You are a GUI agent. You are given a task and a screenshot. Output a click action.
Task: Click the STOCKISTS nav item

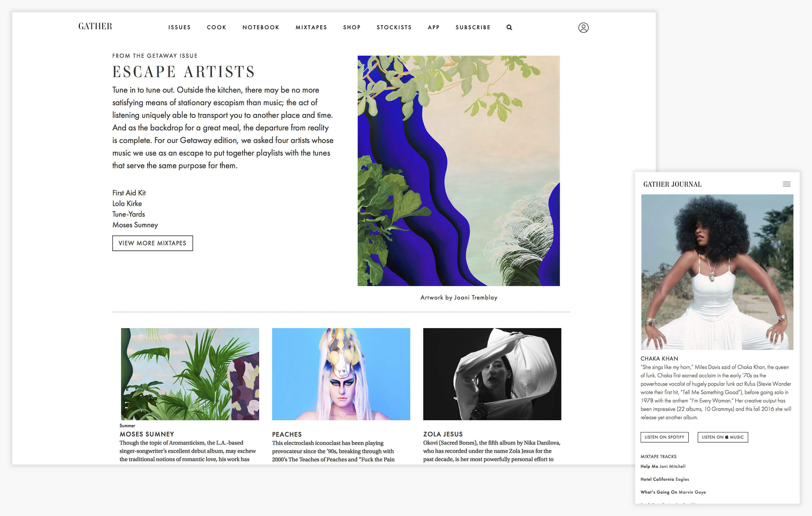click(x=394, y=27)
